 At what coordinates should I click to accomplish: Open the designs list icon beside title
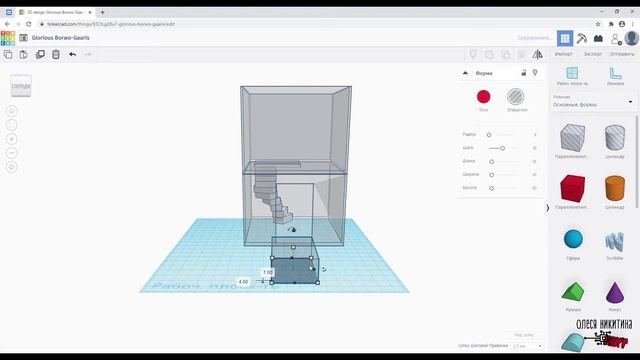23,38
